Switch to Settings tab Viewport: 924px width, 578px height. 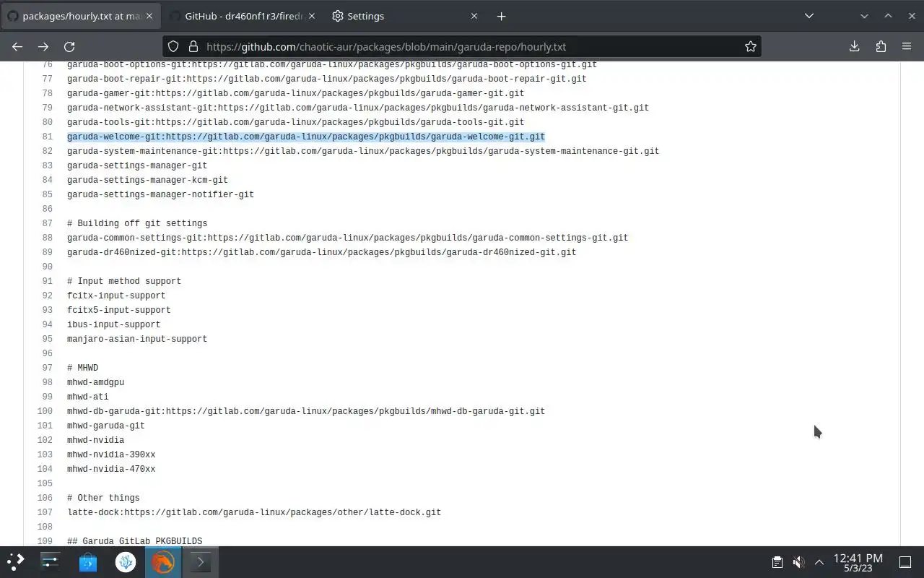(405, 16)
